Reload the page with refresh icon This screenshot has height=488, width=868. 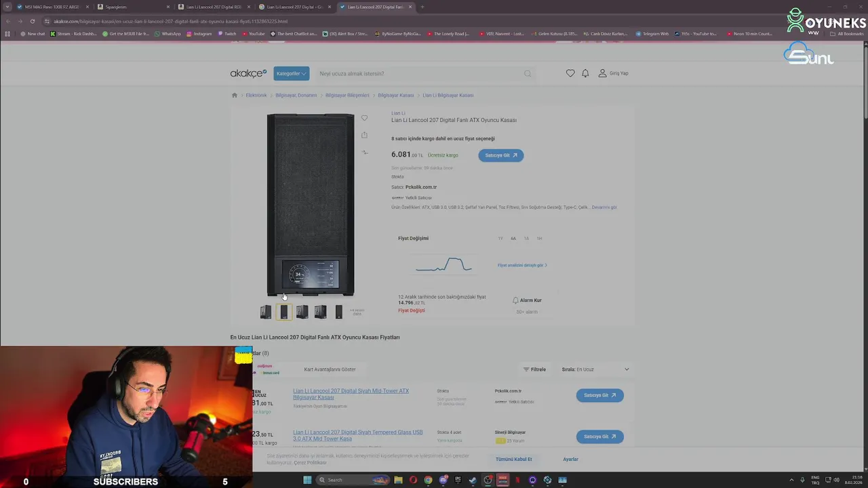click(32, 21)
